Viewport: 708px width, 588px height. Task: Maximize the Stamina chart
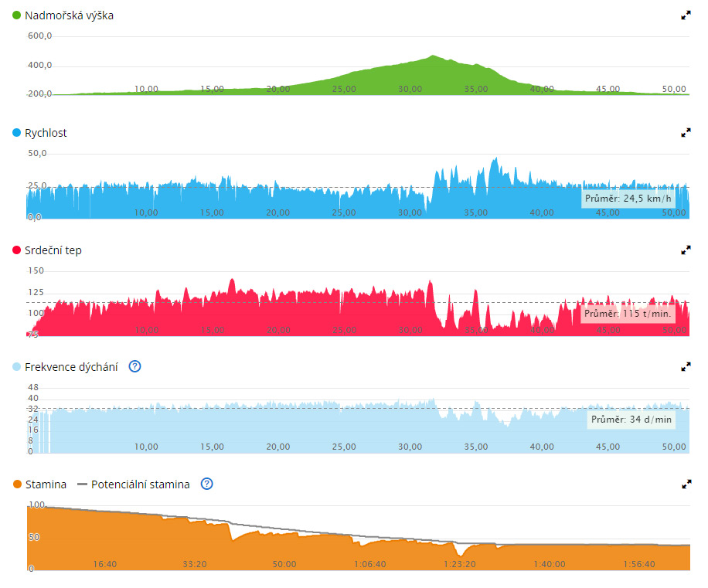pyautogui.click(x=685, y=484)
